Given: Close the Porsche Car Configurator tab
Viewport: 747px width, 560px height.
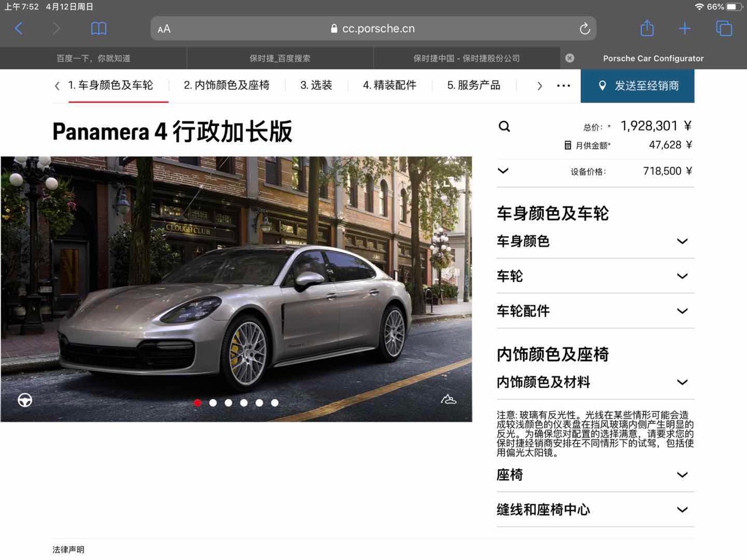Looking at the screenshot, I should tap(570, 58).
